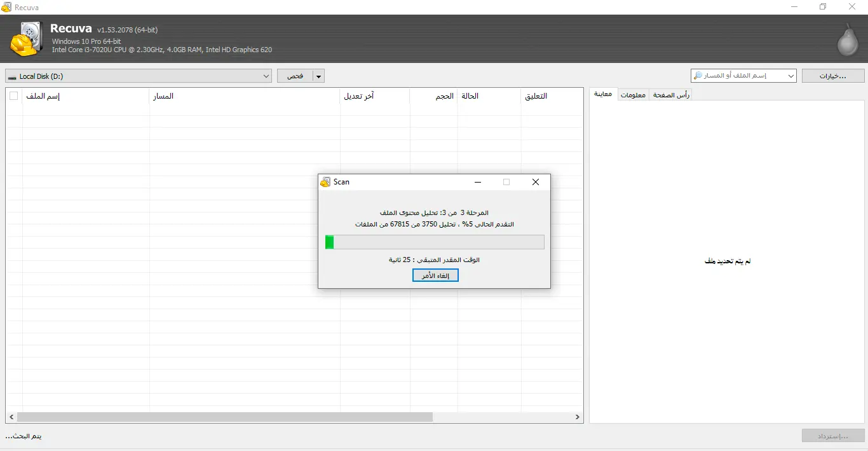
Task: Switch to the معلومات info tab
Action: (x=633, y=95)
